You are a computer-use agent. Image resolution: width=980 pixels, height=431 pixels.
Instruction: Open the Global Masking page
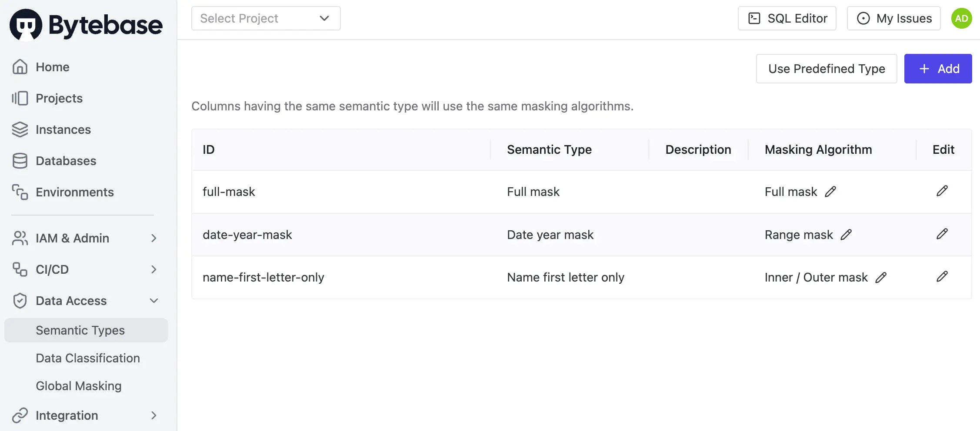[x=79, y=386]
